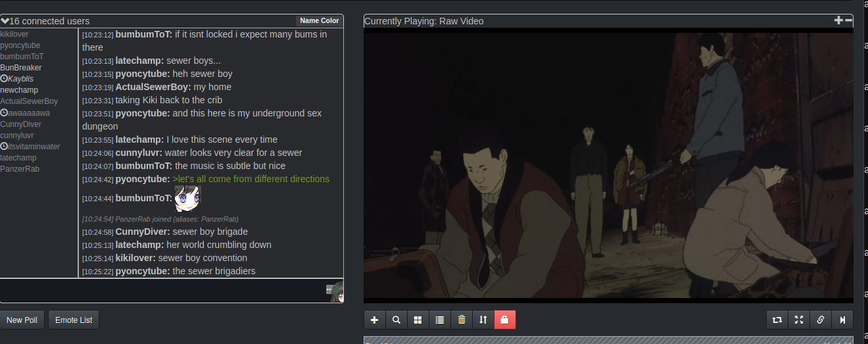Click the 'the sewer brigadiers' chat message
This screenshot has height=344, width=868.
coord(214,271)
